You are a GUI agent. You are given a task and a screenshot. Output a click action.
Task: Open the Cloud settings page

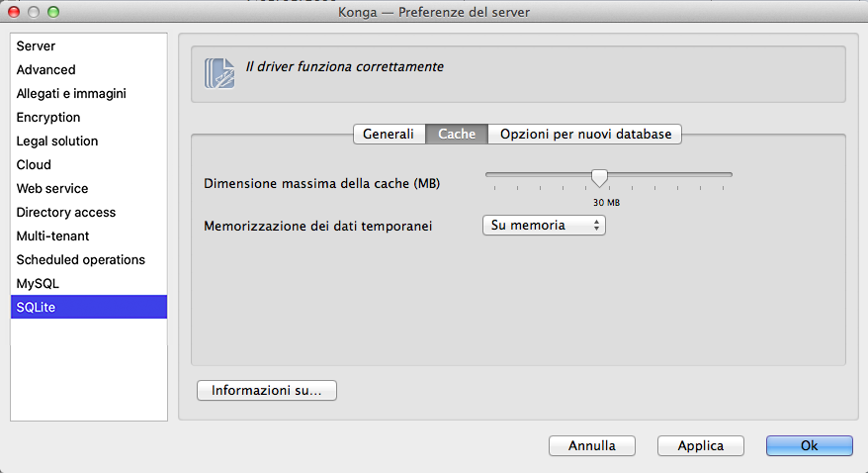coord(34,165)
